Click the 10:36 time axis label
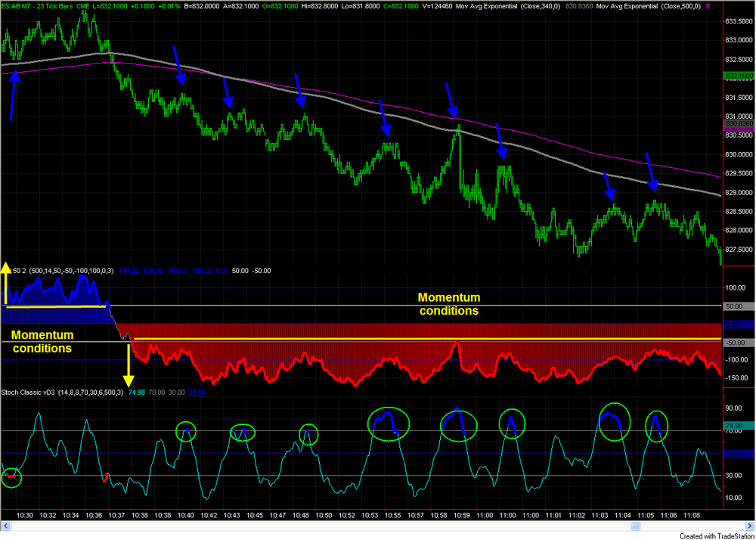The width and height of the screenshot is (756, 540). 94,516
